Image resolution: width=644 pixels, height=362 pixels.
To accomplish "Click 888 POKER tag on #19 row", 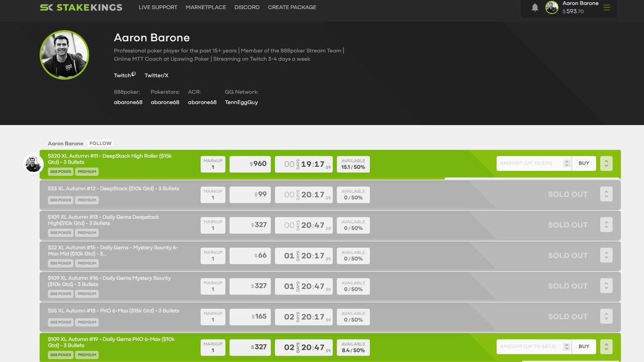I will point(61,355).
